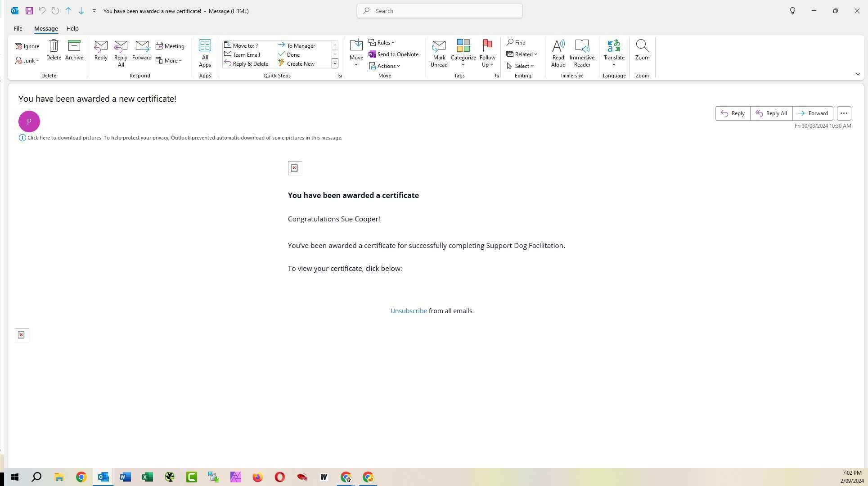868x486 pixels.
Task: Go to next item with the down arrow
Action: coord(81,11)
